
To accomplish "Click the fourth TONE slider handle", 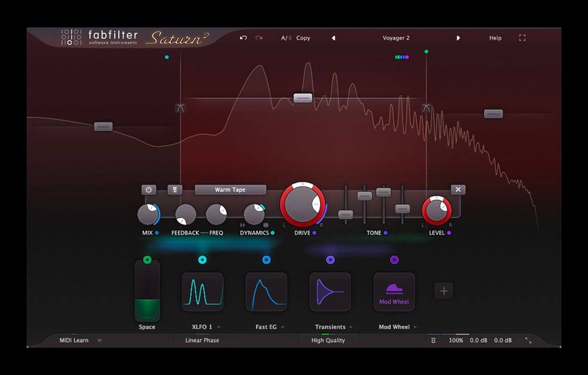I will (403, 208).
